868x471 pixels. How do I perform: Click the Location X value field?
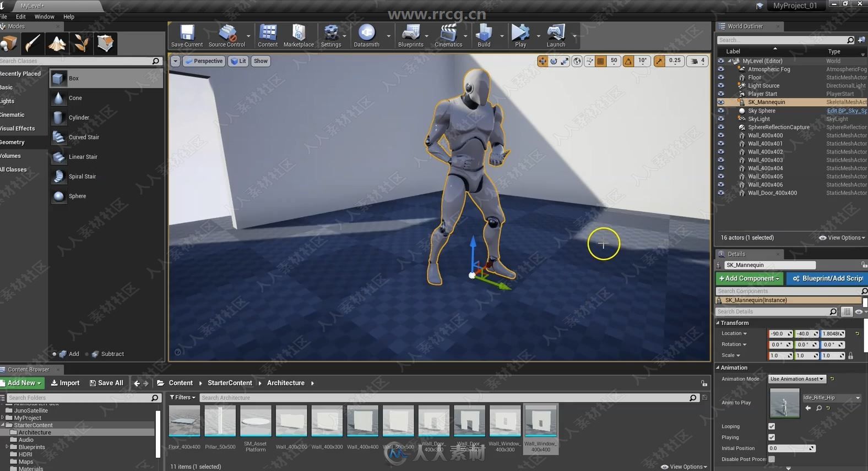(x=780, y=334)
